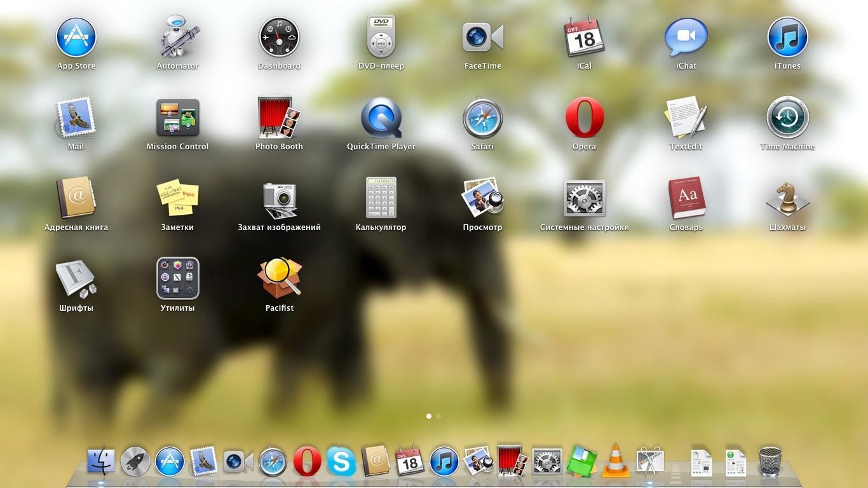Select first Launchpad page indicator dot
This screenshot has height=488, width=868.
[x=429, y=416]
